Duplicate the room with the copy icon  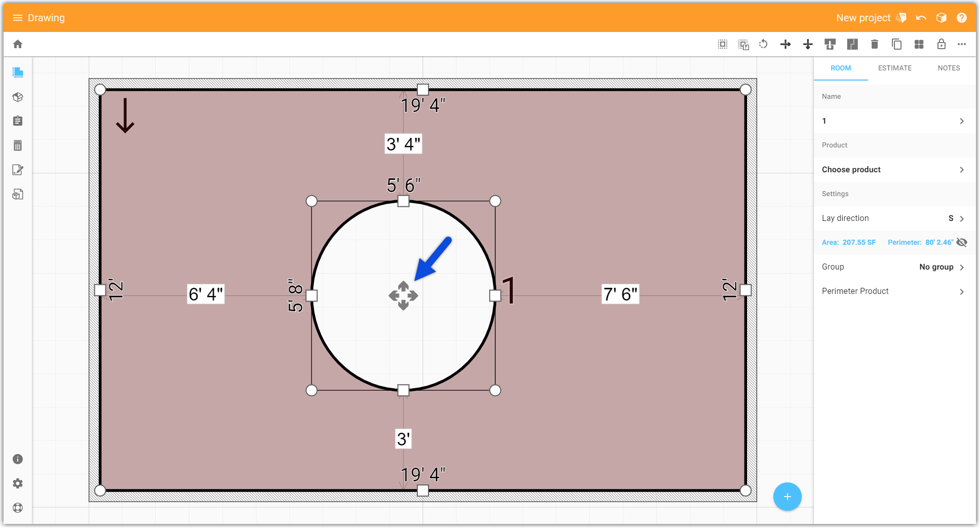click(897, 44)
